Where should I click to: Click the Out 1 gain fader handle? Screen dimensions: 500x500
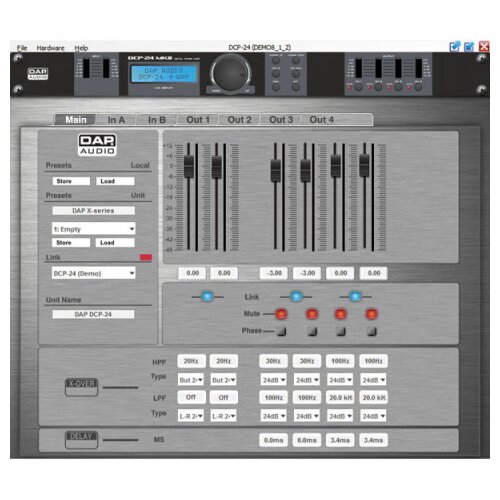coord(276,171)
